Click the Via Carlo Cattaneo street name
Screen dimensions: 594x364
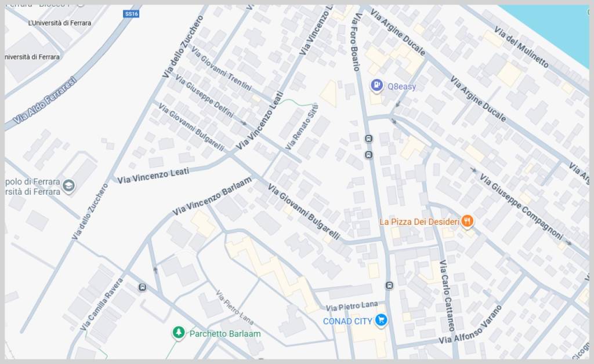pos(447,296)
